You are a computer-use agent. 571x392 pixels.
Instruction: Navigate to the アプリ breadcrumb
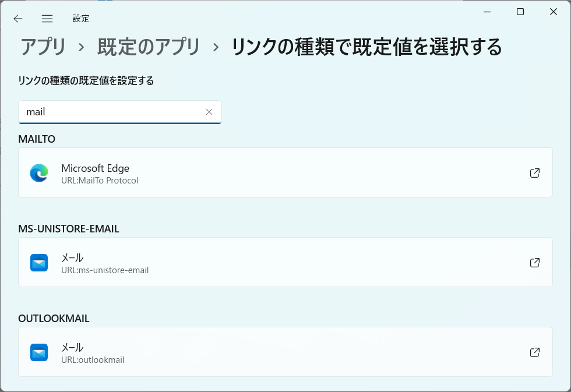click(x=43, y=47)
